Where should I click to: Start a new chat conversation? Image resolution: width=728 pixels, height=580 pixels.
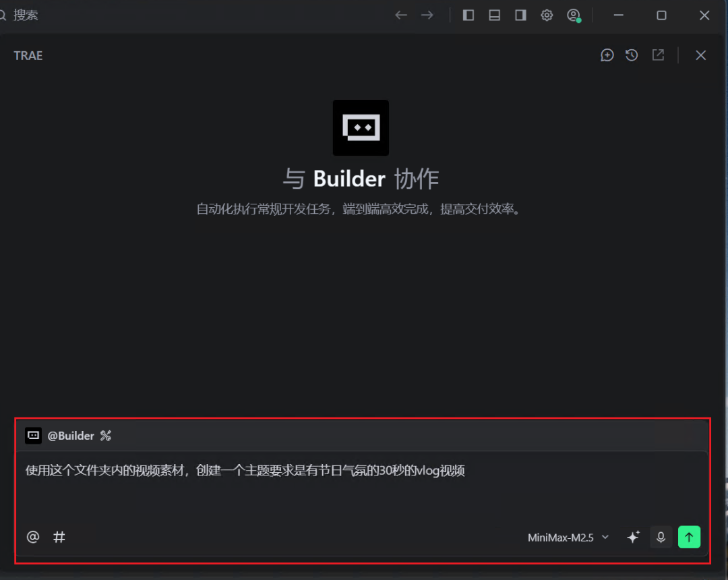tap(607, 55)
